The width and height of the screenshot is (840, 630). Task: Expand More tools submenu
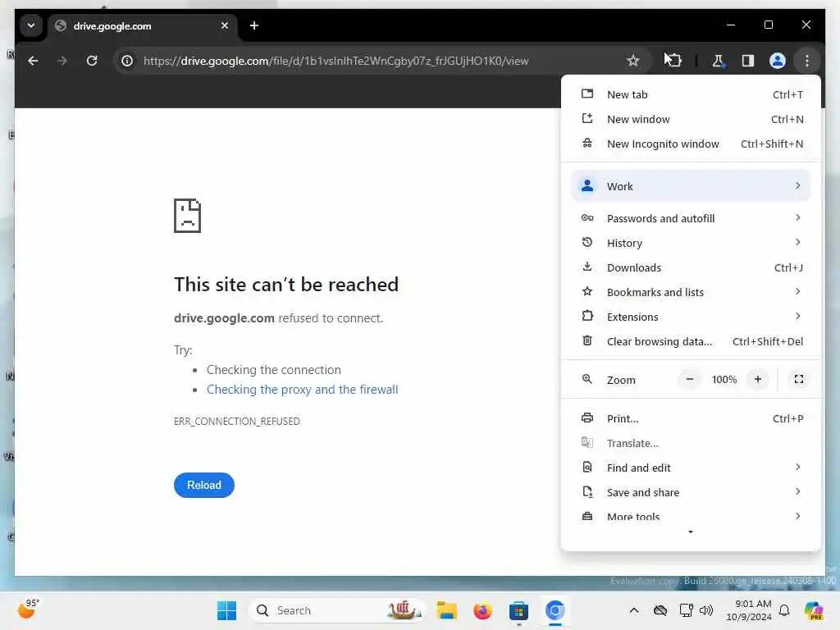point(691,517)
